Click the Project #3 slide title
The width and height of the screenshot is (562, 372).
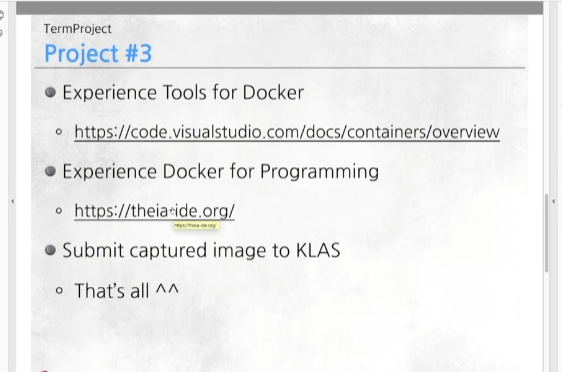click(x=98, y=54)
